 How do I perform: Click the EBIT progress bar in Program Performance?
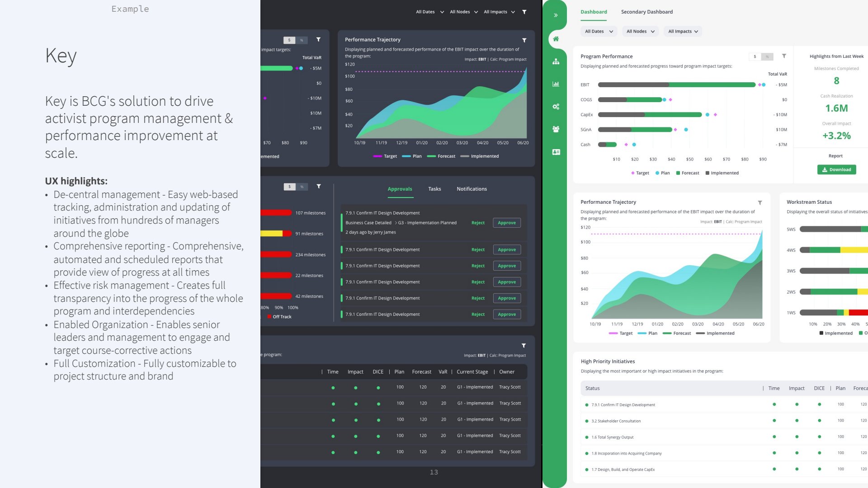(676, 85)
